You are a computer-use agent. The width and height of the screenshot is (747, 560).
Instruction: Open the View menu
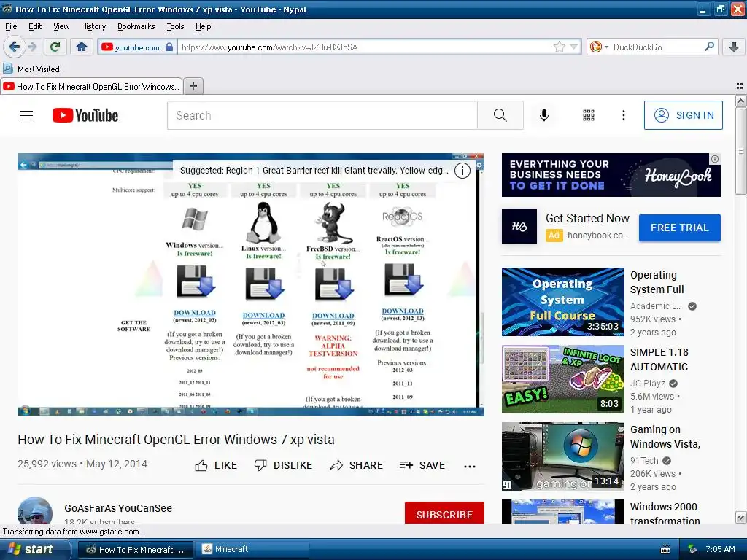coord(61,26)
